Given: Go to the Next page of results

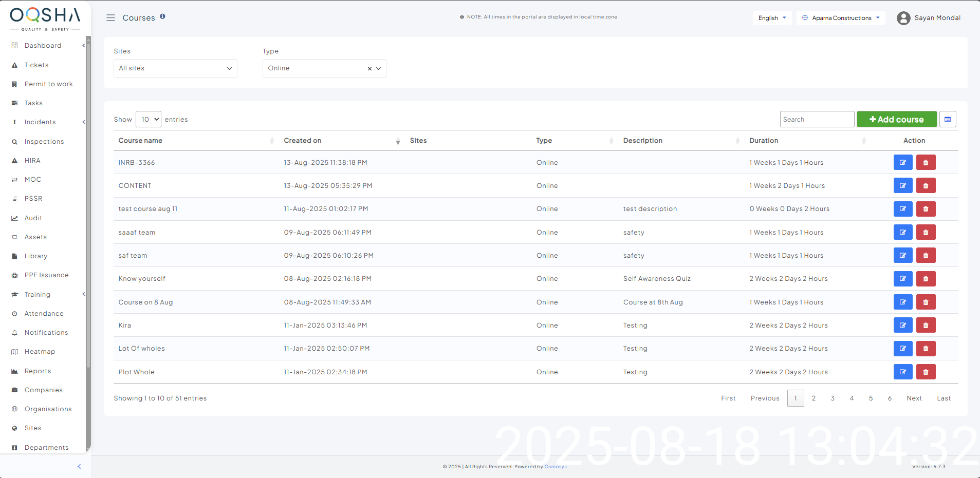Looking at the screenshot, I should pos(914,398).
